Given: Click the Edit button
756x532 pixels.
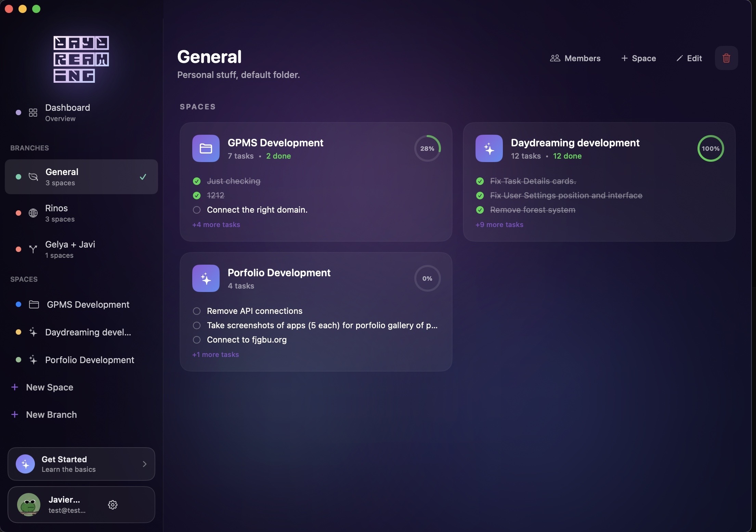Looking at the screenshot, I should point(689,58).
